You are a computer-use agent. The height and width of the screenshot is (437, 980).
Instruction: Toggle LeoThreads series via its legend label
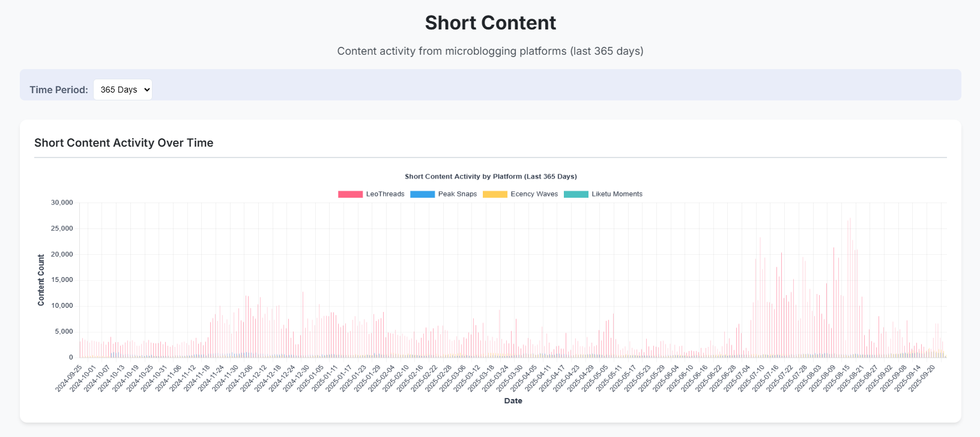click(385, 194)
